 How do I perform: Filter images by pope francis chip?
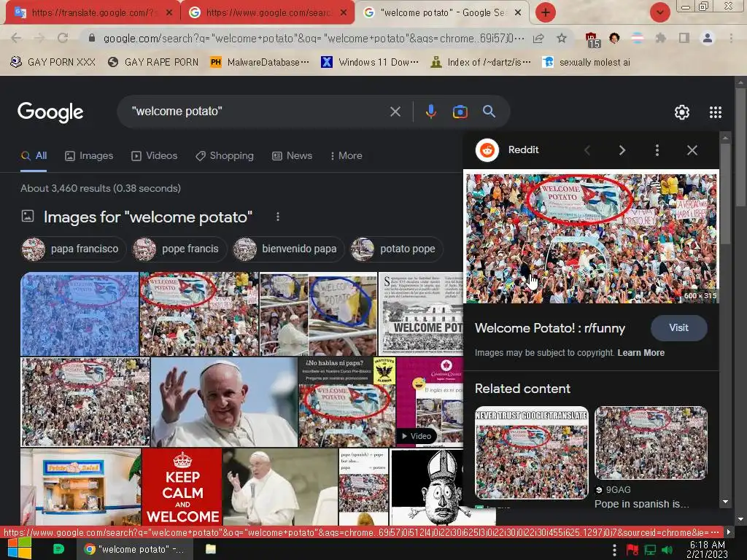click(179, 249)
